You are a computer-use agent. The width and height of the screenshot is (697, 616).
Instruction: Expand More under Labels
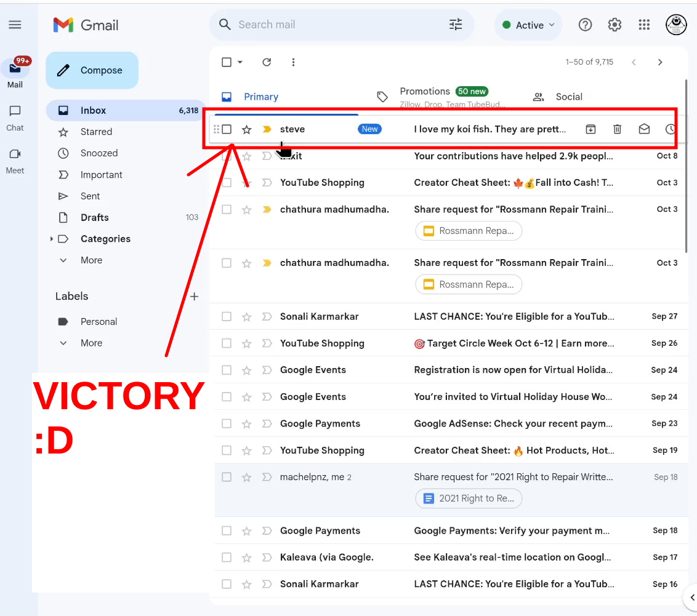pos(91,343)
